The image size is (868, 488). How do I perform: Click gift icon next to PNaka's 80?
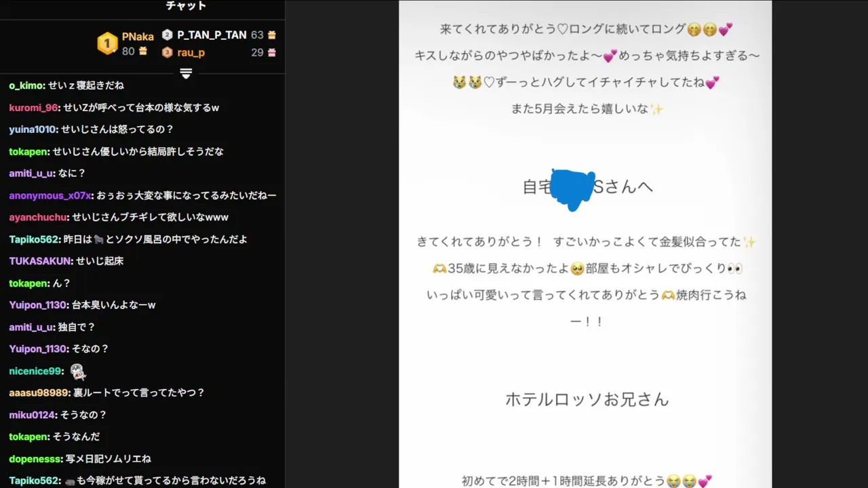click(143, 51)
